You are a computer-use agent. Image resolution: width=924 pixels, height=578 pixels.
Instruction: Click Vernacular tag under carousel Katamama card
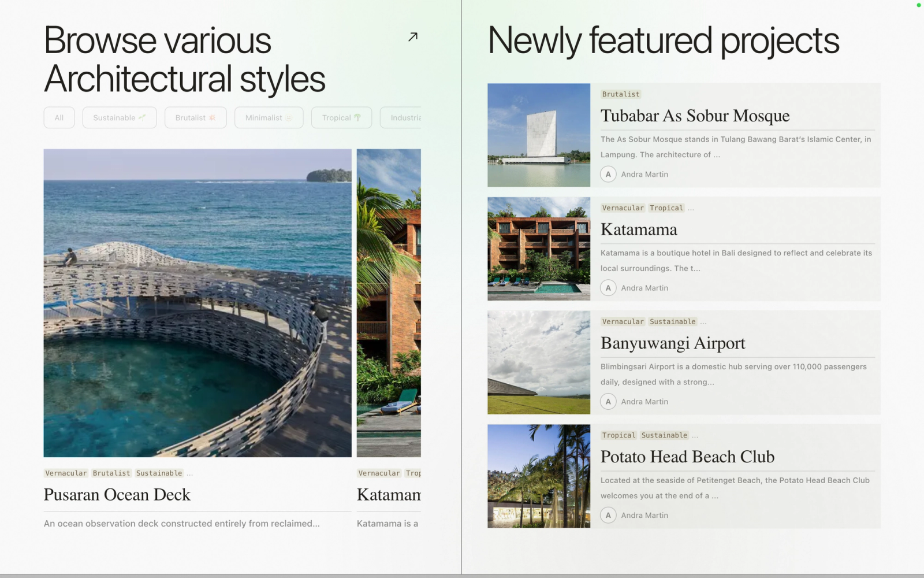379,473
